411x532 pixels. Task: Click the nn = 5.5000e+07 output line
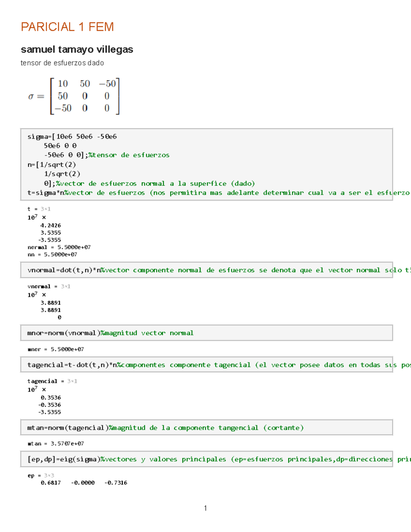pos(52,255)
